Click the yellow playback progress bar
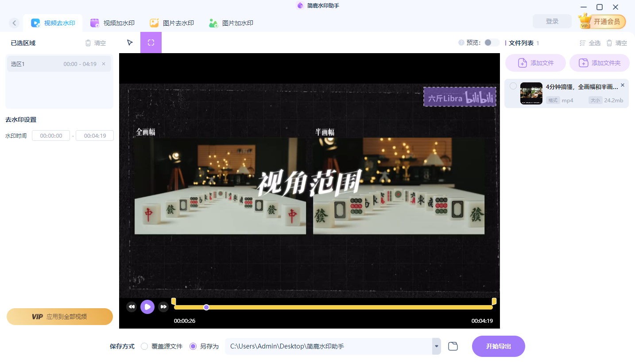 pos(332,307)
